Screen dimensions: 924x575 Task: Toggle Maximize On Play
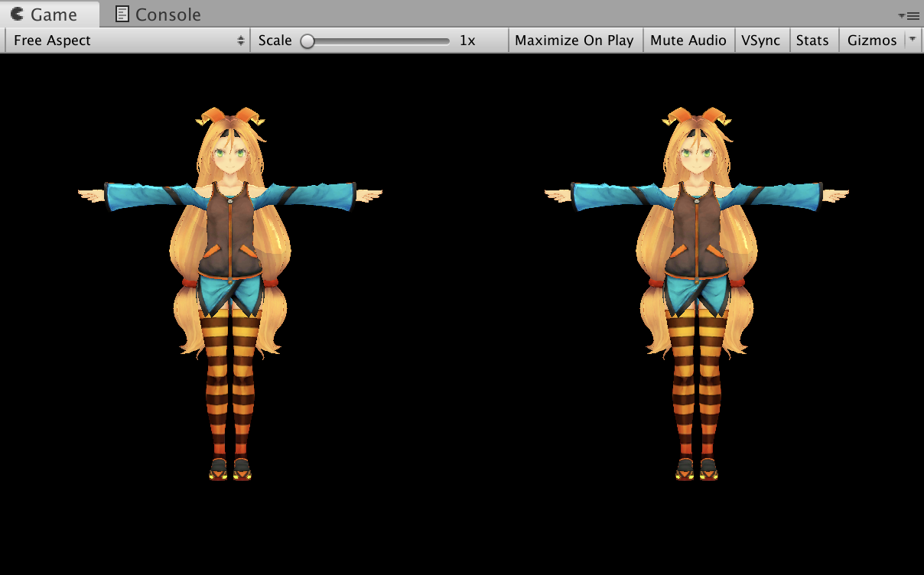(574, 41)
